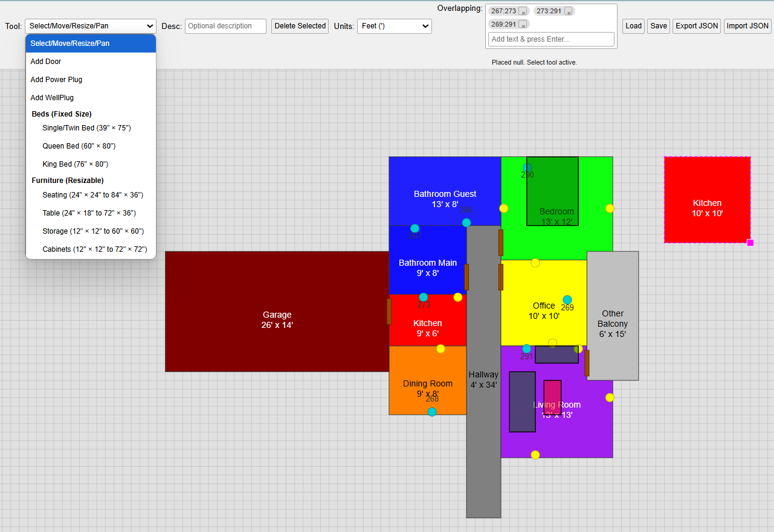Click the overlapping tag text input
This screenshot has height=532, width=774.
551,39
